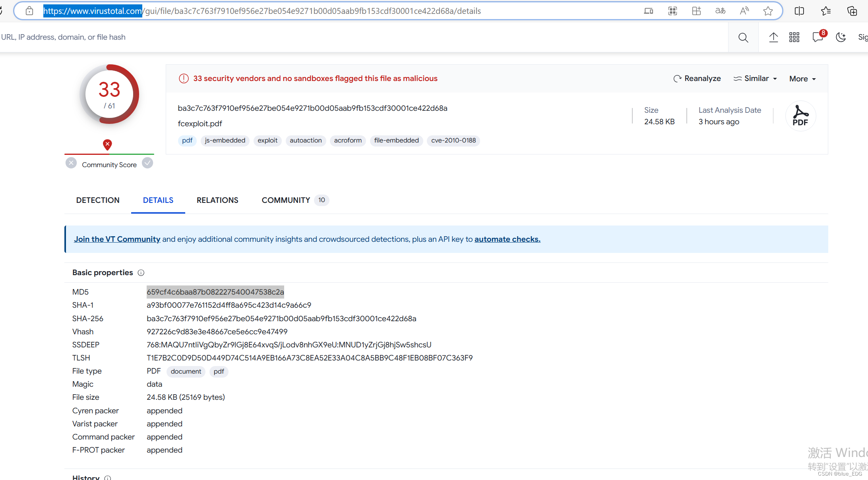
Task: Open the apps grid icon
Action: click(x=794, y=37)
